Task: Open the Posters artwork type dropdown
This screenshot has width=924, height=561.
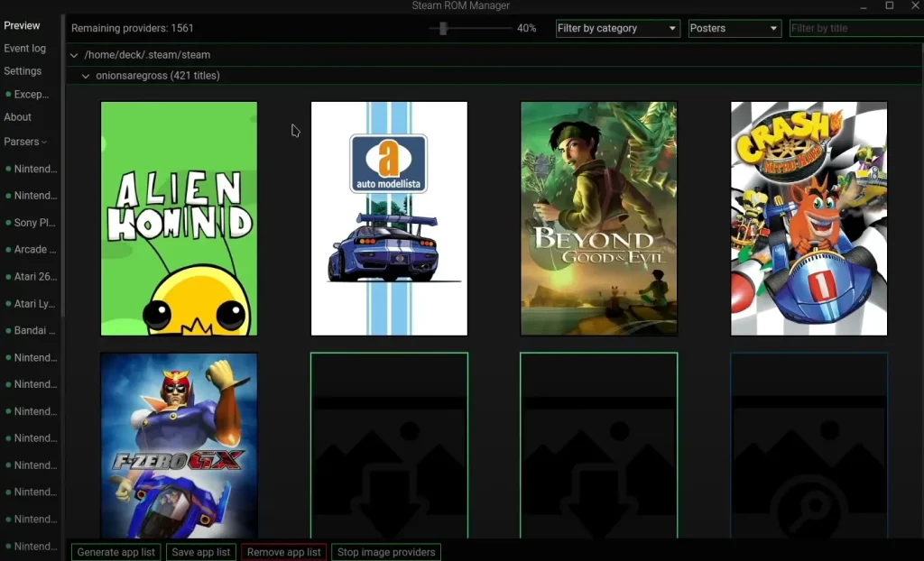Action: (x=735, y=28)
